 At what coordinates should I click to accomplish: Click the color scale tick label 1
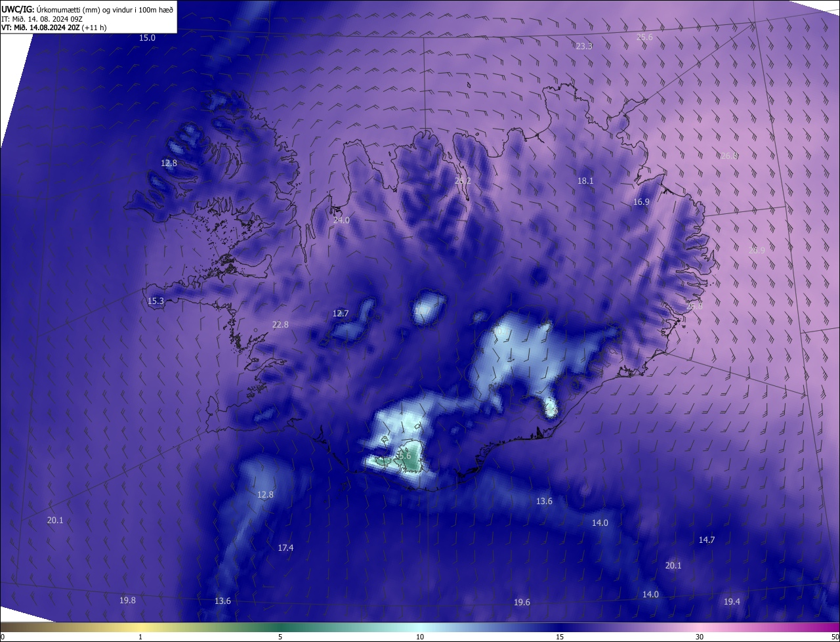(x=140, y=637)
